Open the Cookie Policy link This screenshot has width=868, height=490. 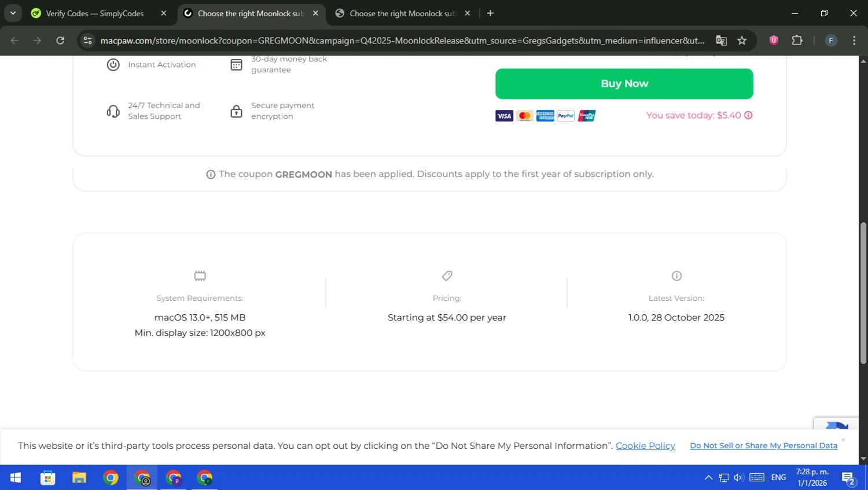pyautogui.click(x=645, y=445)
